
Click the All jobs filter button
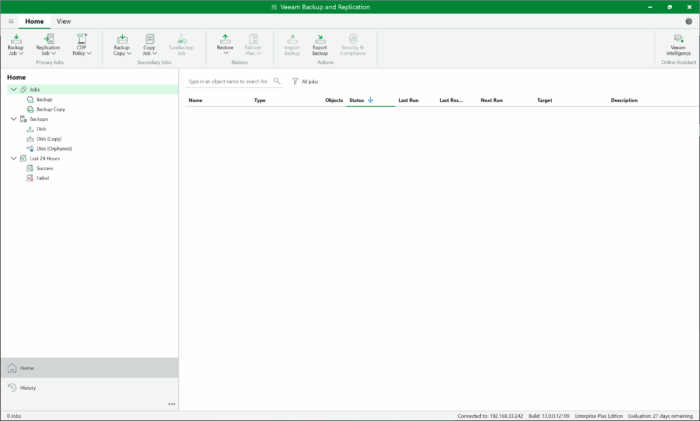pos(305,81)
